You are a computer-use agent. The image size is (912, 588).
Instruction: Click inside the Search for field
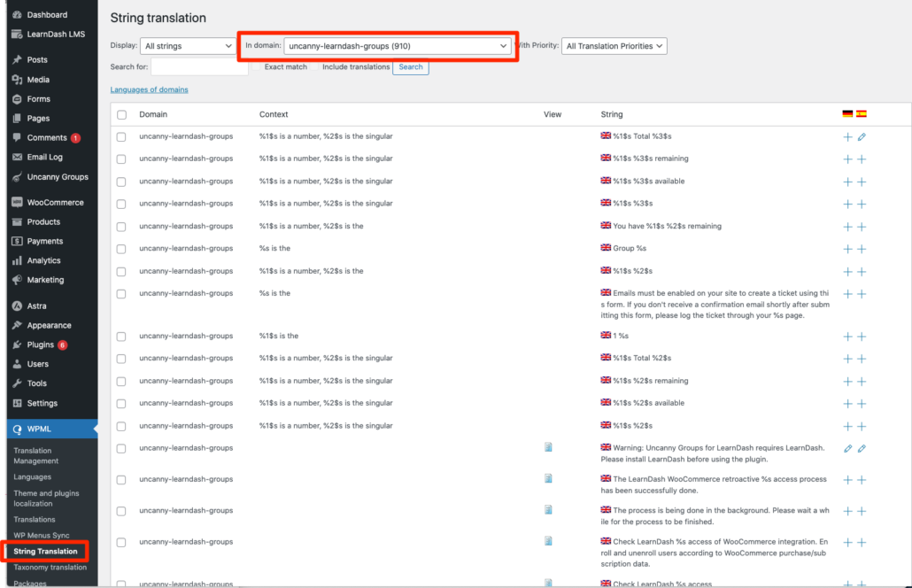(x=198, y=66)
